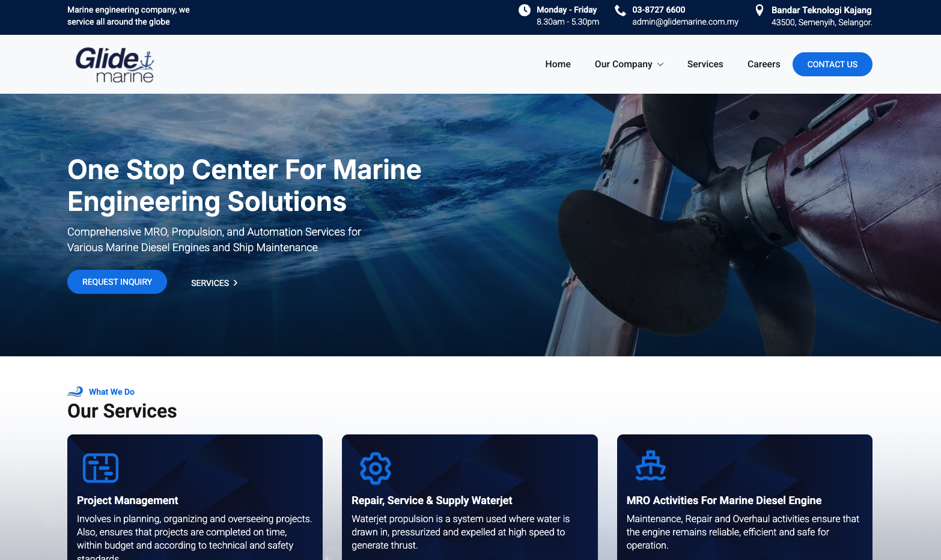The height and width of the screenshot is (560, 941).
Task: Click the Marine engineering company tagline
Action: pos(129,16)
